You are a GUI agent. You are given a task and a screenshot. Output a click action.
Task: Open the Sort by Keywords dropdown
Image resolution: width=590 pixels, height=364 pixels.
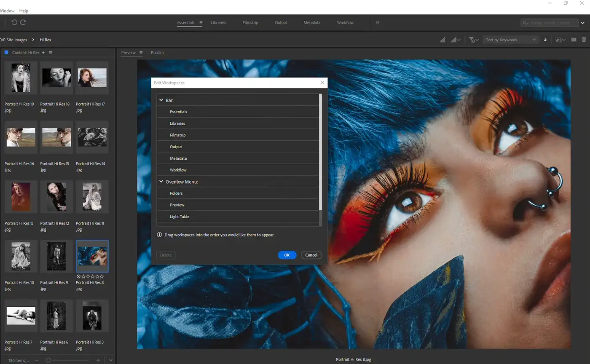click(x=511, y=40)
